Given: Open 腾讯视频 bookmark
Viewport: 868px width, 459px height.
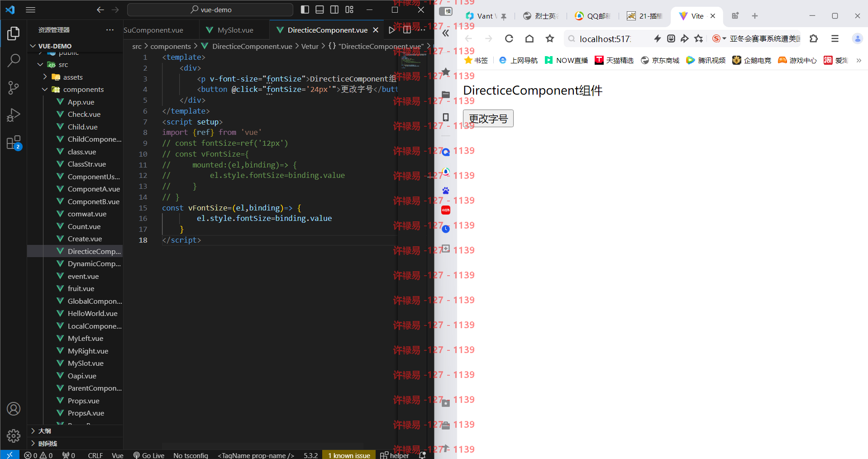Looking at the screenshot, I should (706, 60).
